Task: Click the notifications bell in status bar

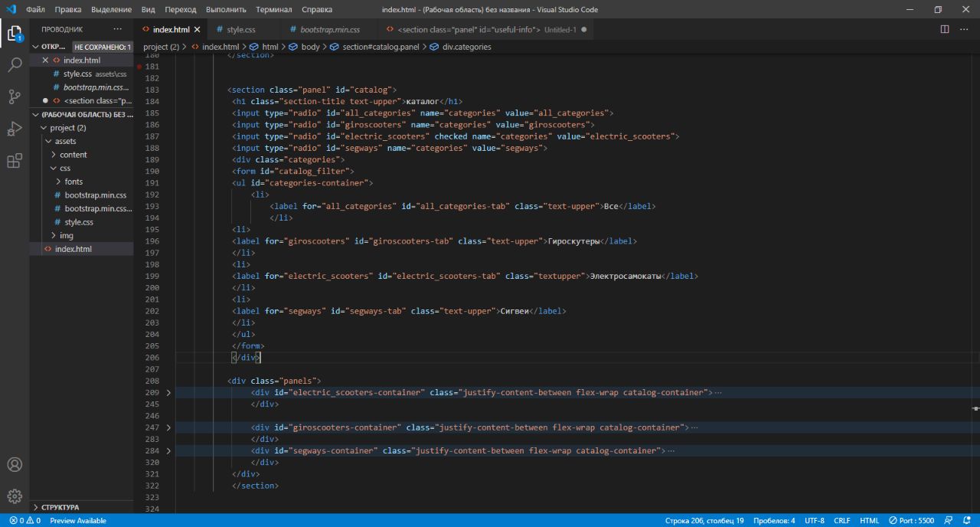Action: (x=967, y=521)
